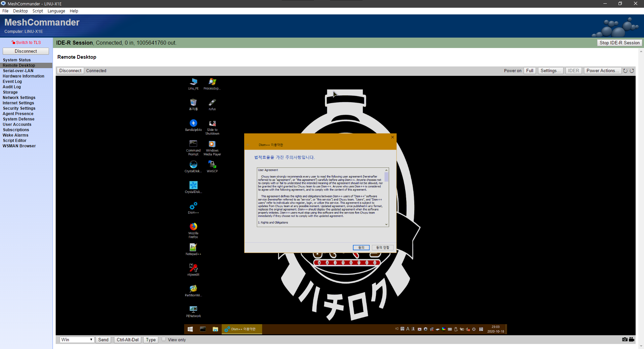Image resolution: width=644 pixels, height=349 pixels.
Task: Select the PENetwork desktop icon
Action: [x=193, y=311]
